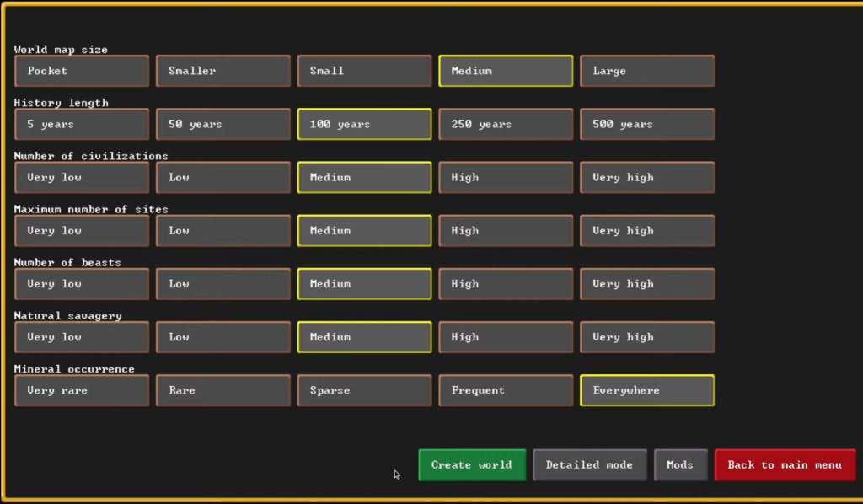Choose Medium number of civilizations
863x504 pixels.
(364, 177)
